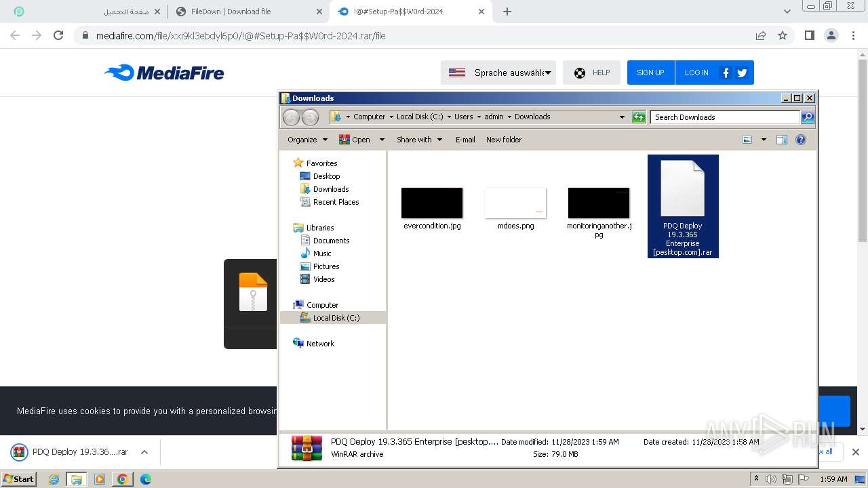The image size is (868, 488).
Task: Open Chrome profile avatar
Action: click(x=831, y=35)
